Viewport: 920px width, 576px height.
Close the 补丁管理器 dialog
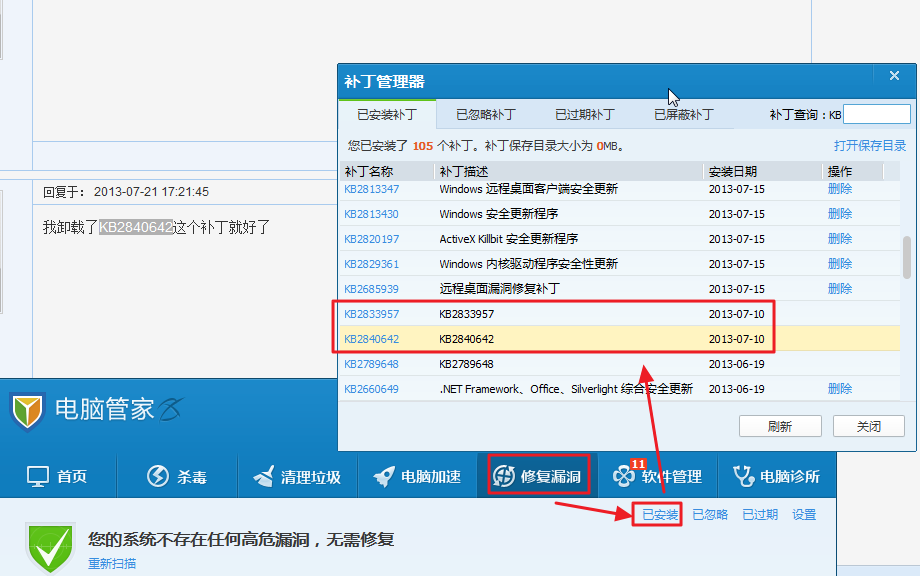tap(894, 76)
